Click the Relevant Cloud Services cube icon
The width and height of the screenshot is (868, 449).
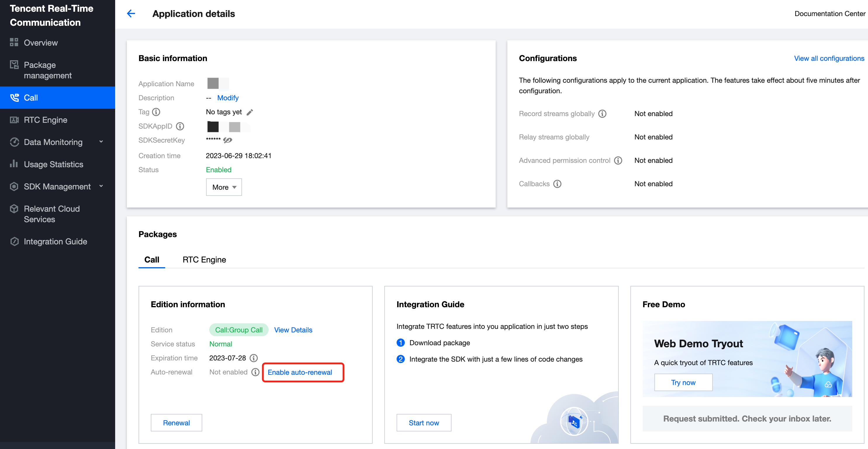pyautogui.click(x=14, y=209)
